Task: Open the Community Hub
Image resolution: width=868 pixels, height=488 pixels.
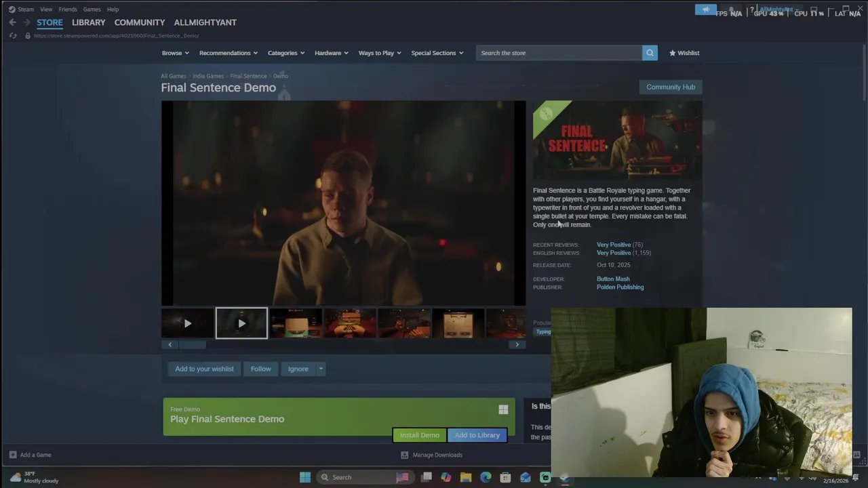Action: 671,87
